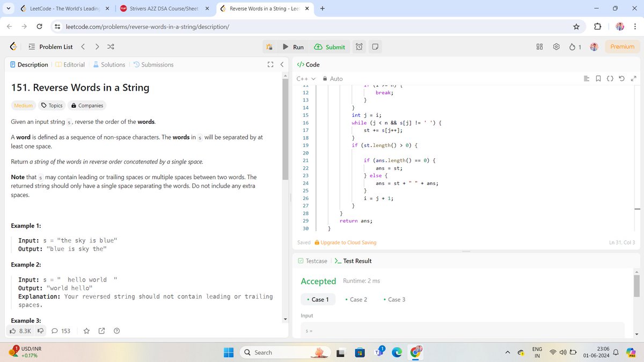The height and width of the screenshot is (362, 644).
Task: Expand the code editor to fullscreen
Action: [634, 79]
